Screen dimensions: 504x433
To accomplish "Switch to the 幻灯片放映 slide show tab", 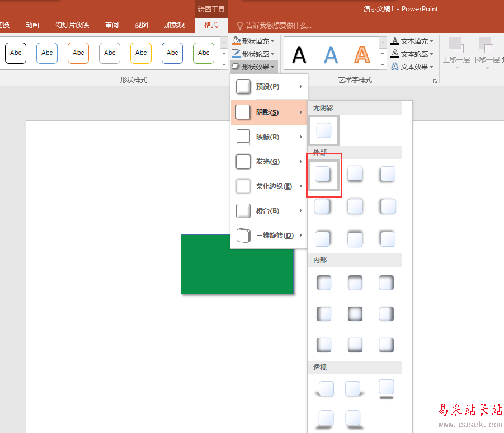I will [72, 25].
